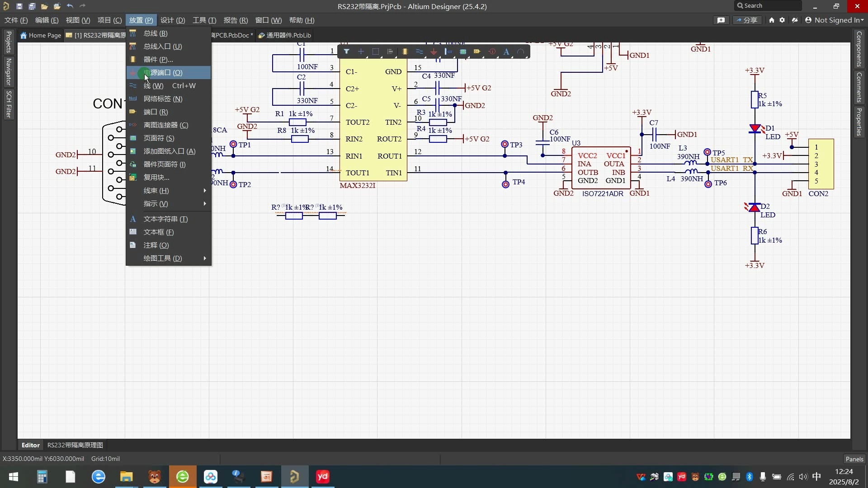The image size is (868, 488).
Task: Select the filter funnel tool in active bar
Action: point(346,52)
